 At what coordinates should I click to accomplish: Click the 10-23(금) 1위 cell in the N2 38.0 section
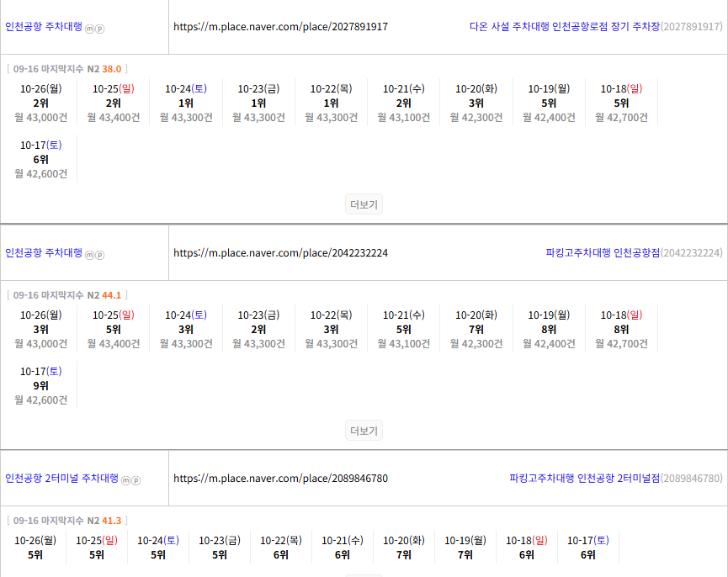tap(258, 103)
